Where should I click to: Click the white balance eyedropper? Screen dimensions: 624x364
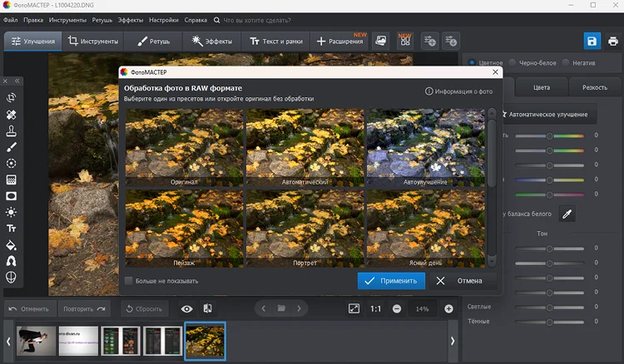[x=567, y=214]
